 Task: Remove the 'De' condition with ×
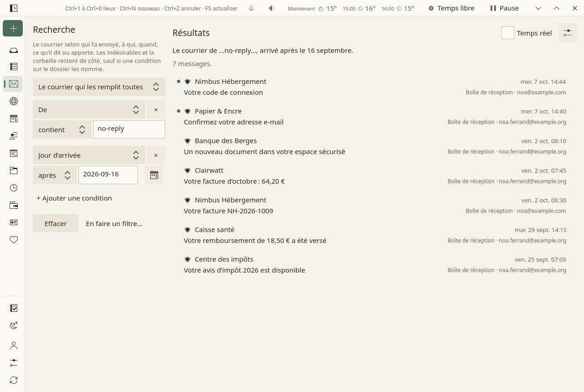click(156, 109)
